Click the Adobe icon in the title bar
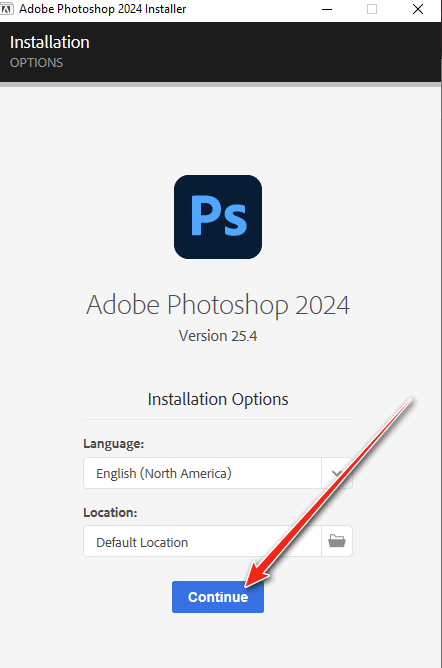This screenshot has width=442, height=668. [x=7, y=9]
